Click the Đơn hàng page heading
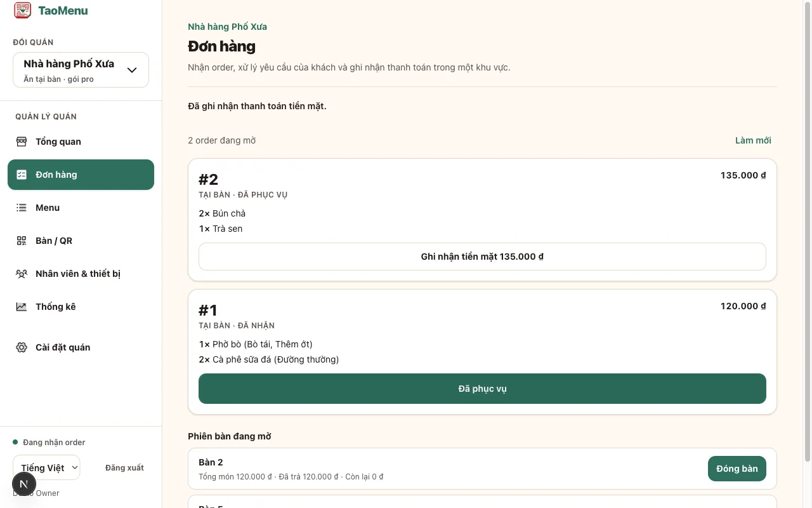This screenshot has height=508, width=812. point(221,46)
